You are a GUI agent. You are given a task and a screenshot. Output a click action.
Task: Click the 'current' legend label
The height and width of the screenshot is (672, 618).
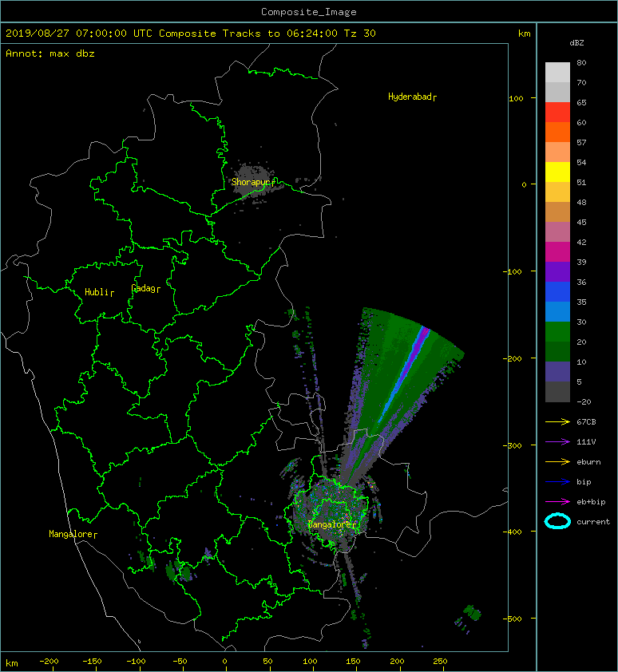593,522
